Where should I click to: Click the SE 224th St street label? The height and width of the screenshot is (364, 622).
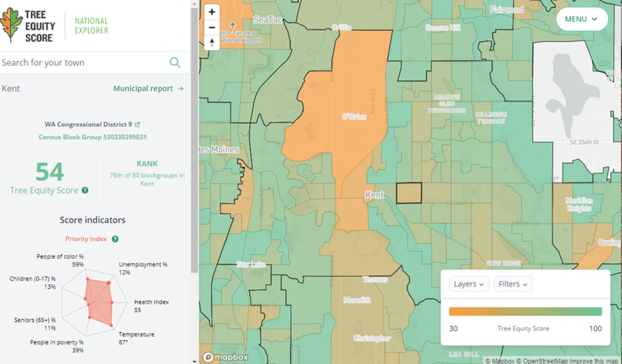[x=584, y=142]
